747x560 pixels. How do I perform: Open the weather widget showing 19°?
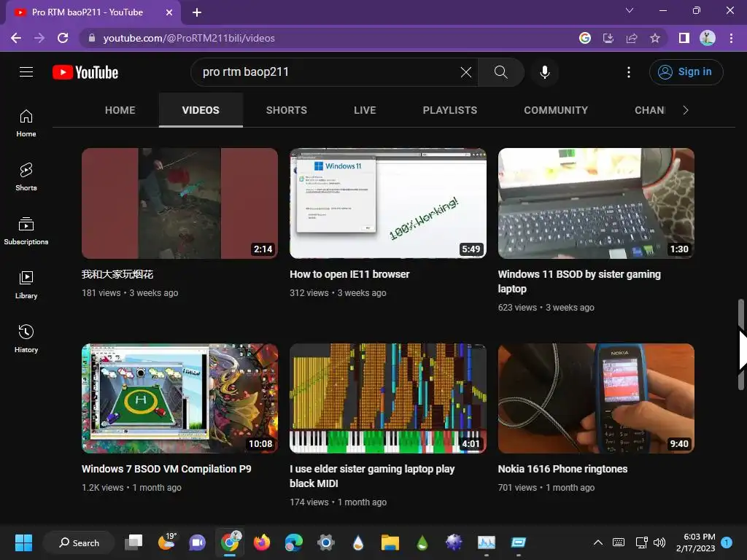click(x=166, y=542)
